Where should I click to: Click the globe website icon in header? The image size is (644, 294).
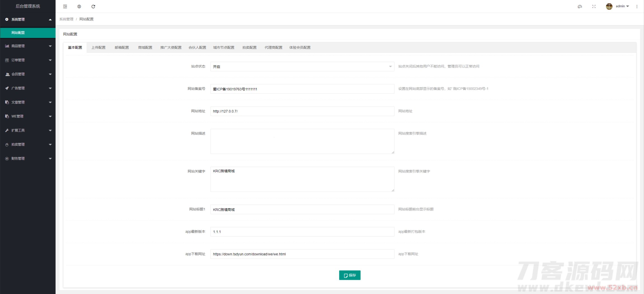(x=79, y=6)
